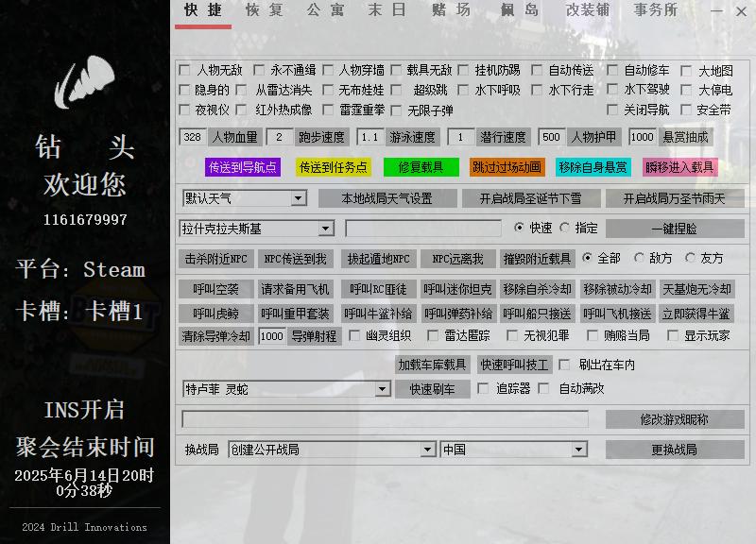Select the 指定 radio button
This screenshot has height=544, width=756.
tap(565, 228)
